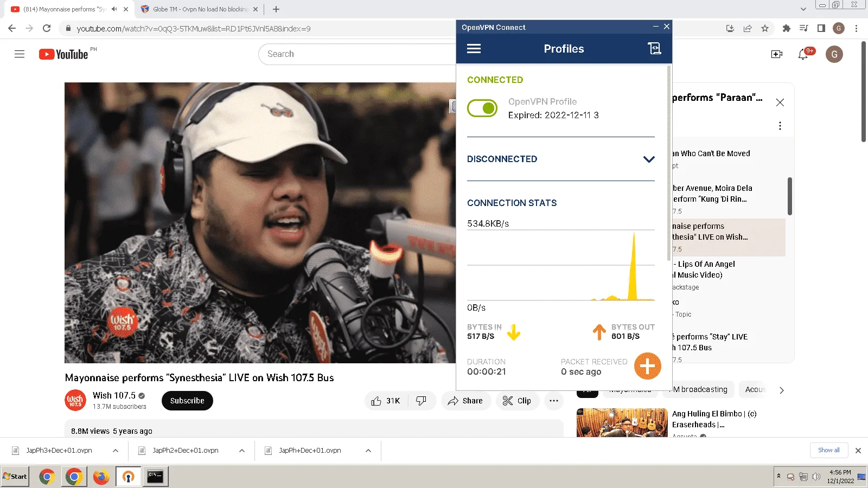The height and width of the screenshot is (488, 868).
Task: Click the playlist panel scrollbar
Action: (790, 196)
